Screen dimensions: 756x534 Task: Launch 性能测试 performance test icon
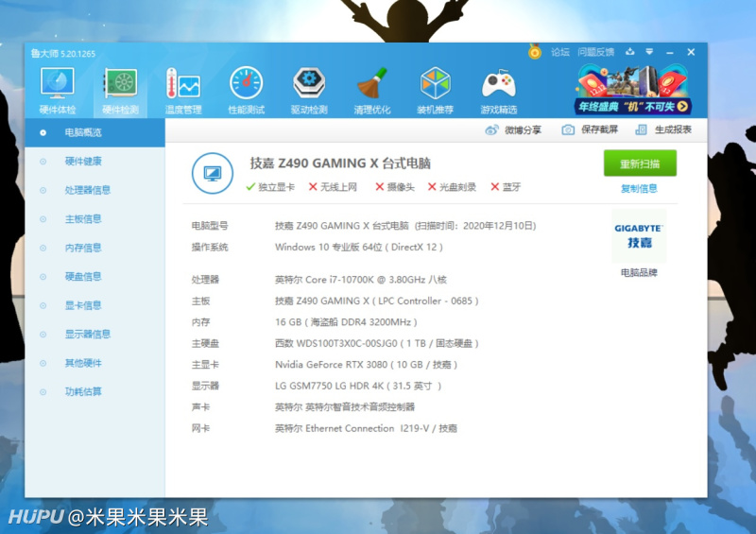[247, 90]
